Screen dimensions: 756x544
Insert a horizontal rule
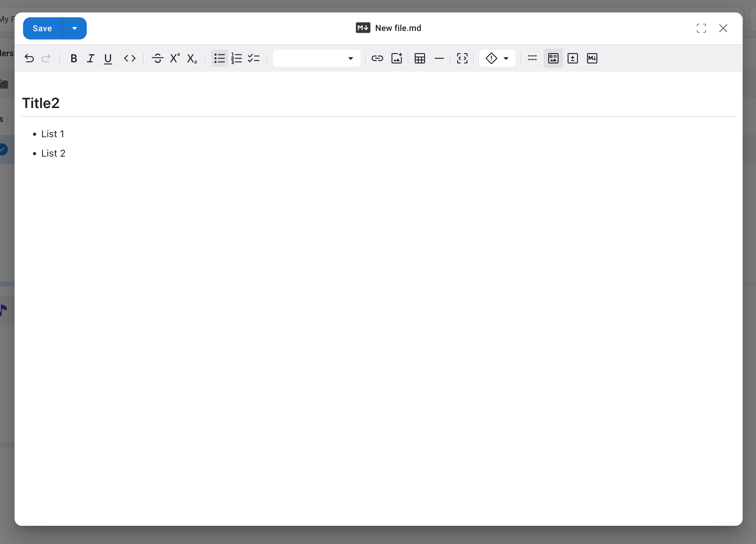[x=439, y=58]
